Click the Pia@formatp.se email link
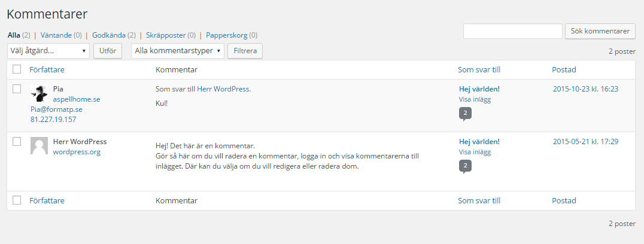This screenshot has height=244, width=644. coord(56,109)
